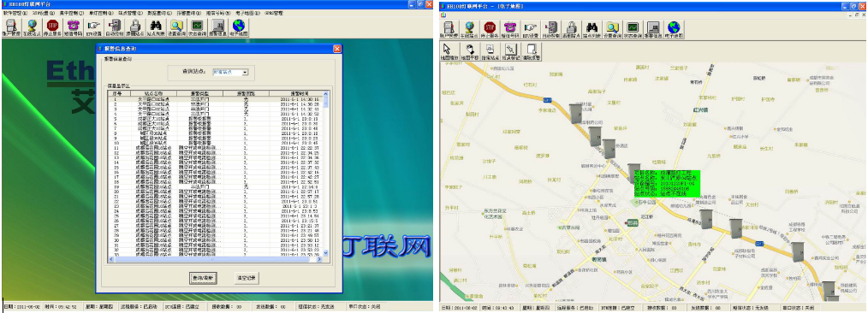Image resolution: width=868 pixels, height=313 pixels.
Task: Open the monitor status query icon in right window
Action: (633, 29)
